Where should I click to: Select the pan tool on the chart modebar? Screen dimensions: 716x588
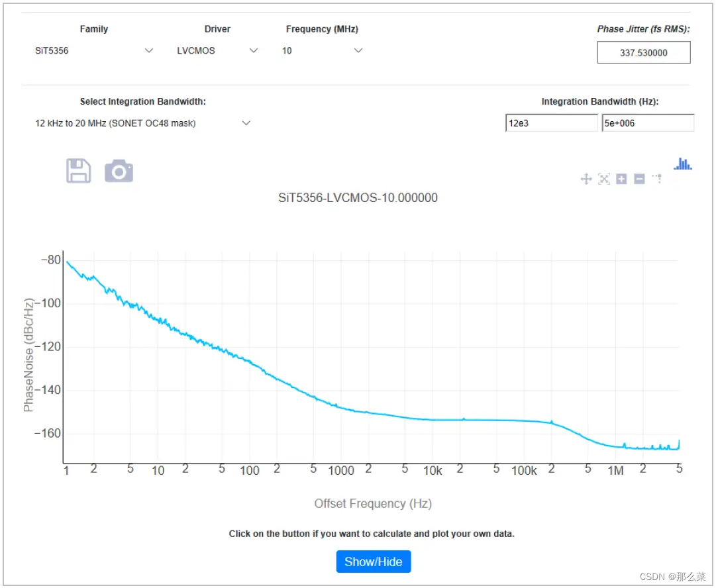(x=586, y=179)
